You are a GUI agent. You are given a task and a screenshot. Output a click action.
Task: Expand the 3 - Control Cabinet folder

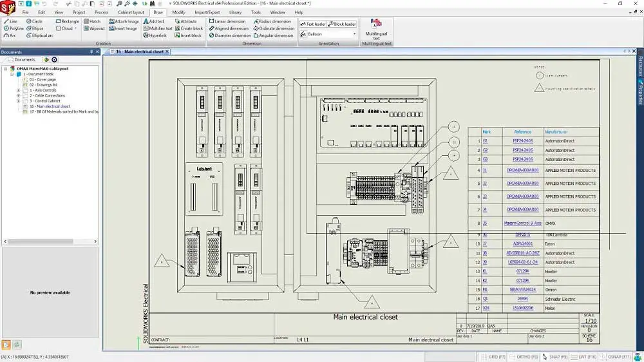[x=18, y=101]
